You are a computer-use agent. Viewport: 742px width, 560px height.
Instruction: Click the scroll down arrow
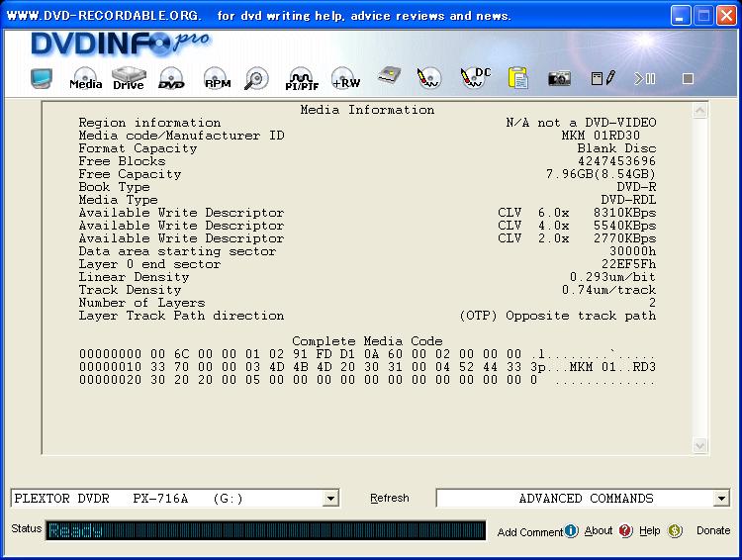pyautogui.click(x=699, y=445)
